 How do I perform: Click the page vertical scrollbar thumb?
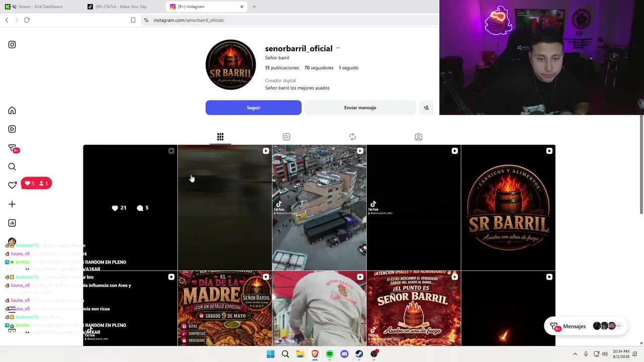pyautogui.click(x=641, y=165)
